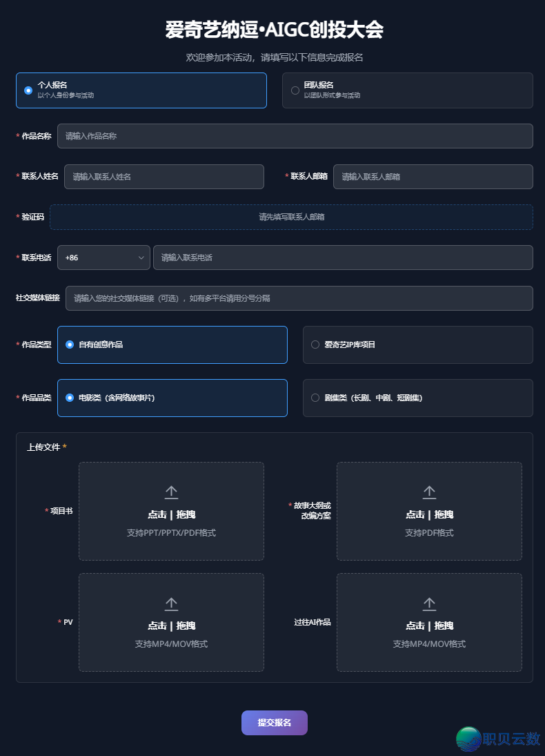Click the 提交报名 submit button
Viewport: 545px width, 756px height.
[274, 722]
